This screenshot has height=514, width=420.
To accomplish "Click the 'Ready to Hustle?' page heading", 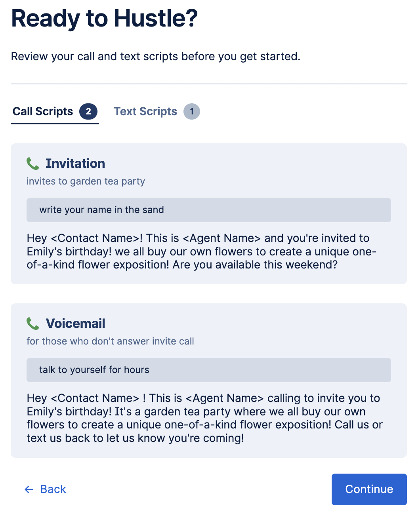I will click(105, 18).
